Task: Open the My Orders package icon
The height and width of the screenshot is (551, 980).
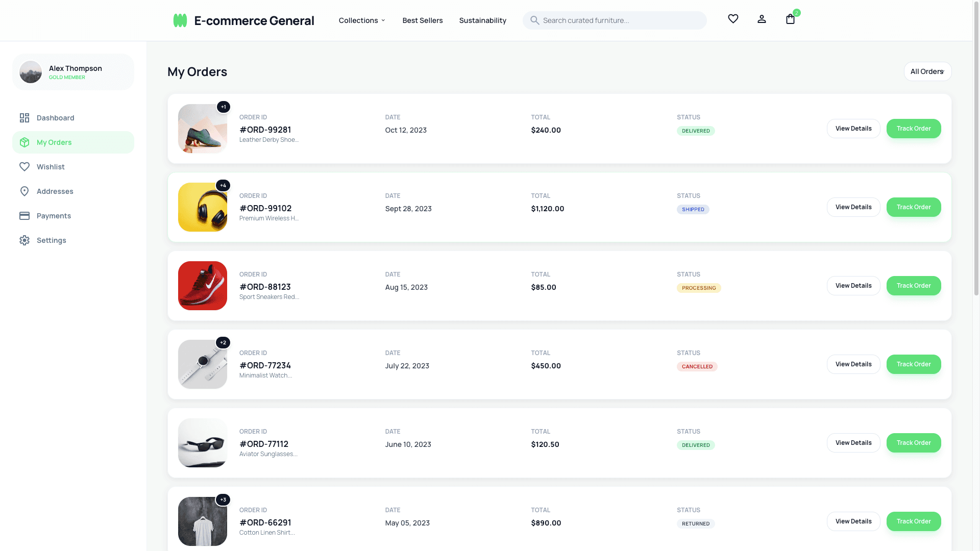Action: 24,142
